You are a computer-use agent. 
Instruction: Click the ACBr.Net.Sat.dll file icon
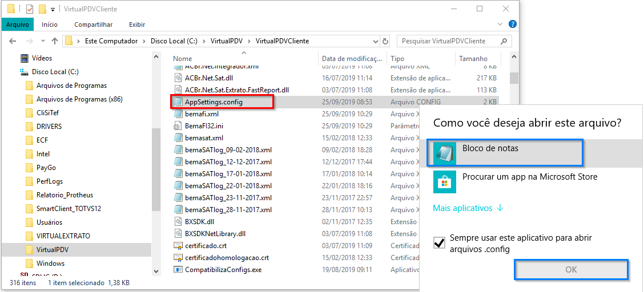(178, 78)
